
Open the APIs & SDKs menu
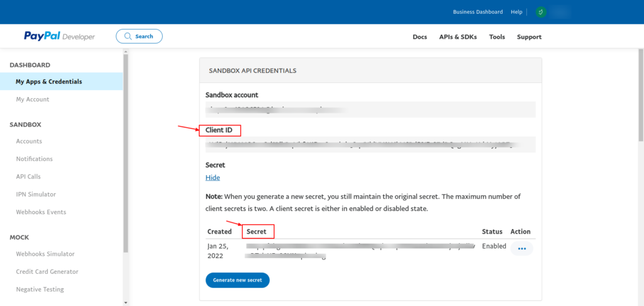pos(458,37)
